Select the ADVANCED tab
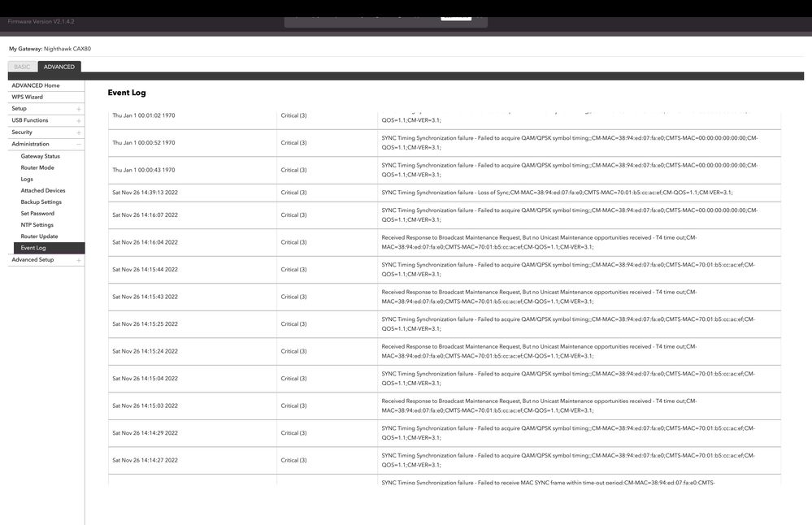 59,67
